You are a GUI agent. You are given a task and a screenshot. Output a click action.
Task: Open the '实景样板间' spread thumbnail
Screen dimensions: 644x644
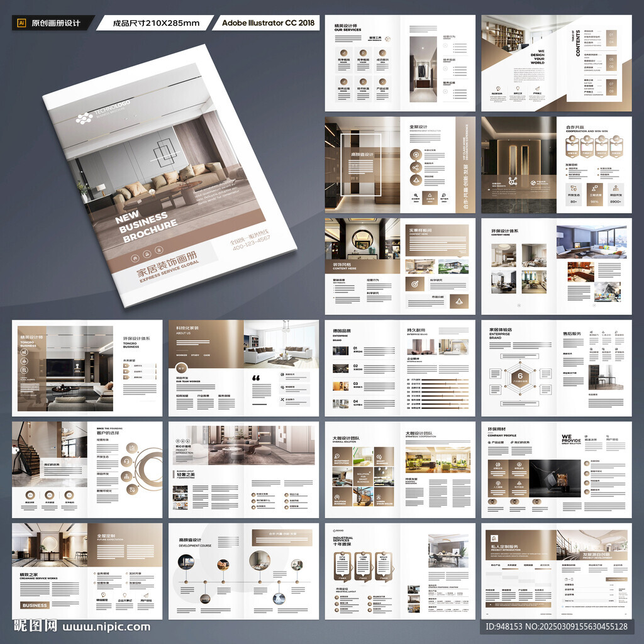click(x=400, y=267)
